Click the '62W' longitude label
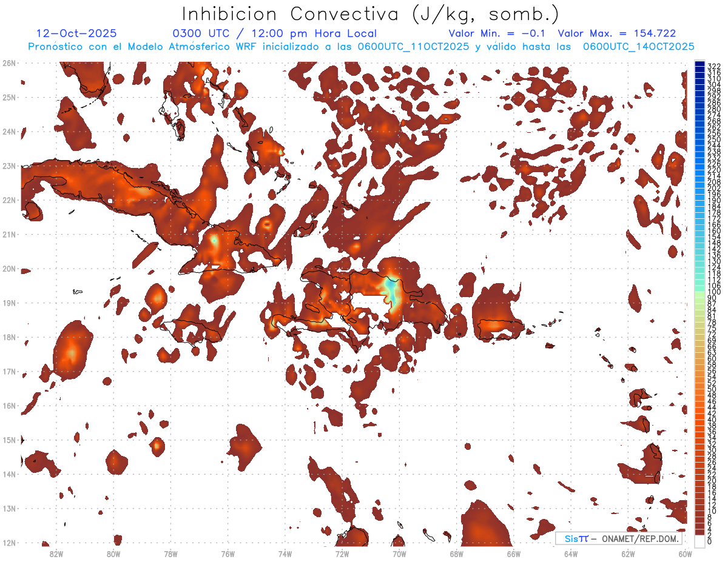The width and height of the screenshot is (728, 562). coord(628,554)
